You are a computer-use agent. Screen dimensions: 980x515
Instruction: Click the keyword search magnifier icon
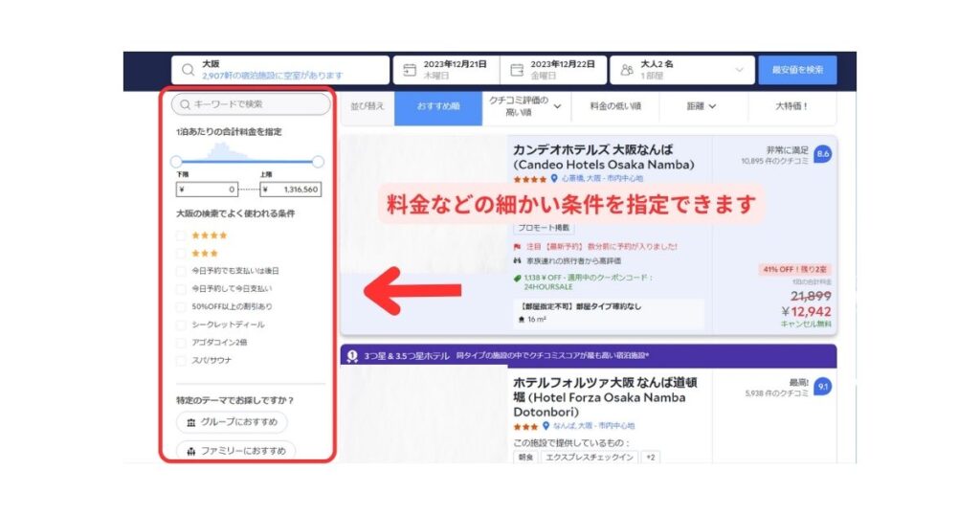coord(185,104)
